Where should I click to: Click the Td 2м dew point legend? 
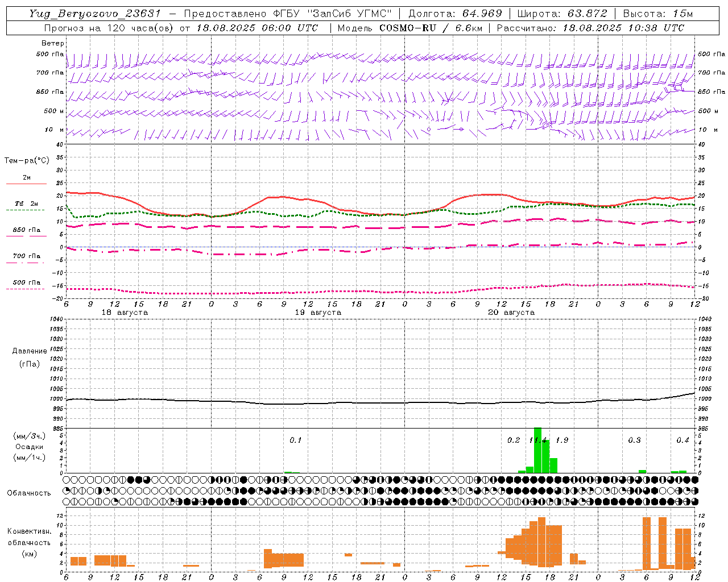(x=26, y=203)
